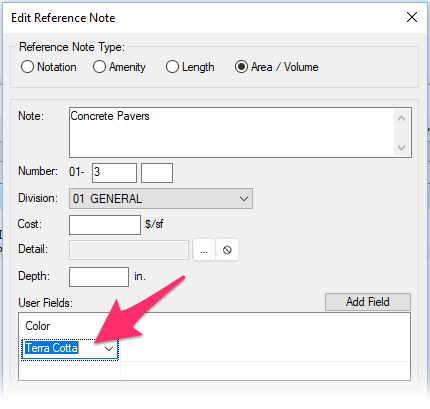Expand the Terra Cotta color dropdown
This screenshot has width=430, height=409.
[x=109, y=349]
